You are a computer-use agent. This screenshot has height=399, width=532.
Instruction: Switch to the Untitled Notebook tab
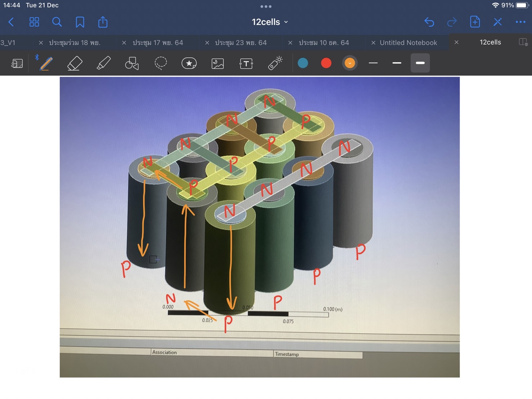tap(408, 42)
